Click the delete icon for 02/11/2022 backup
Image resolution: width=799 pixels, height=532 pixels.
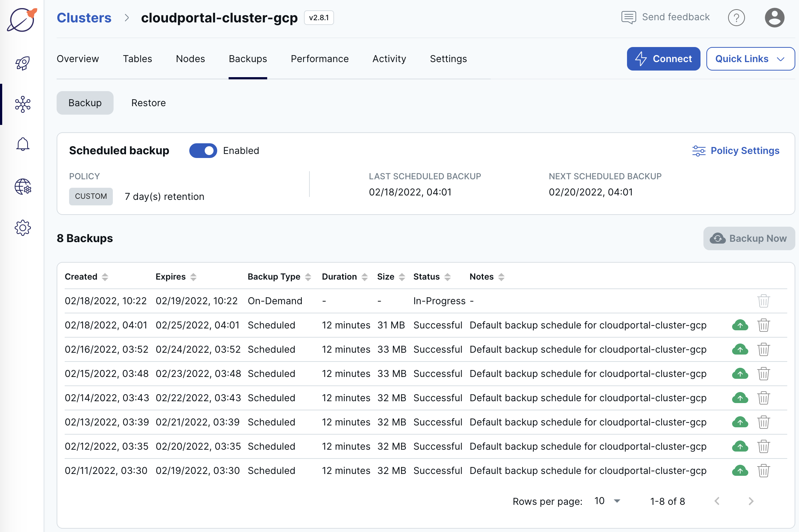point(763,470)
